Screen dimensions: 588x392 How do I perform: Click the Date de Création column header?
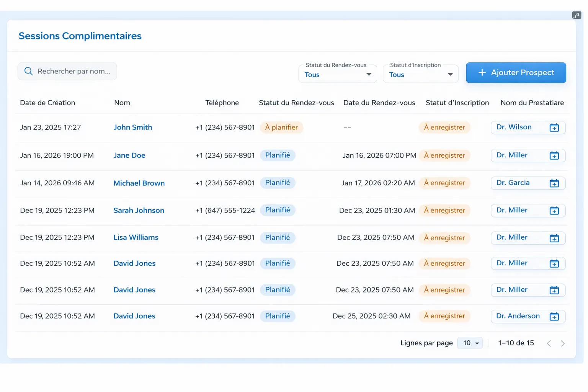pos(47,103)
